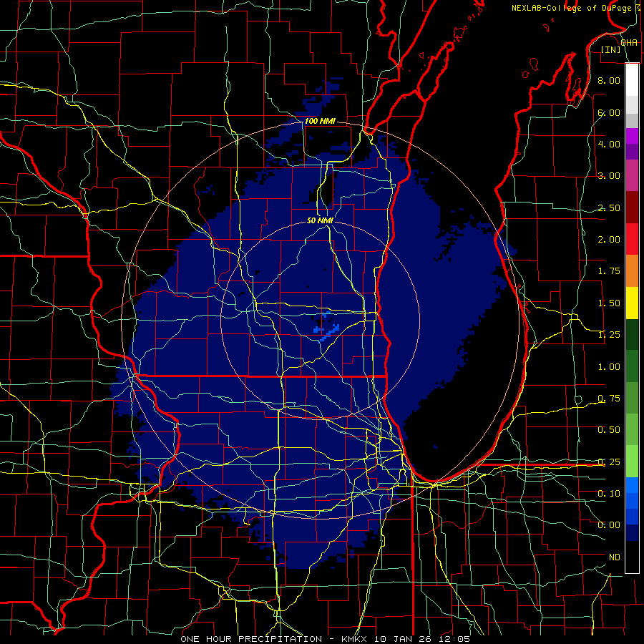Click the KMKX radar site identifier
Screen dimensions: 644x644
tap(356, 639)
